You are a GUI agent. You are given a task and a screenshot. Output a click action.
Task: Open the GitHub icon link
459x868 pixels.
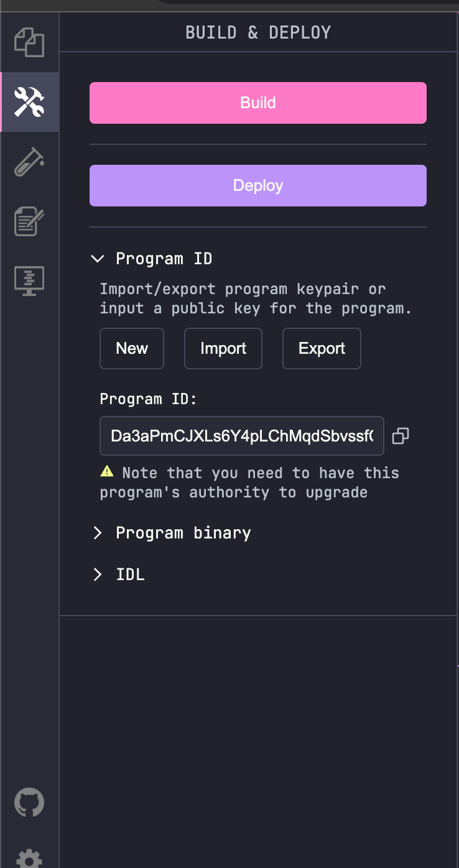click(29, 803)
